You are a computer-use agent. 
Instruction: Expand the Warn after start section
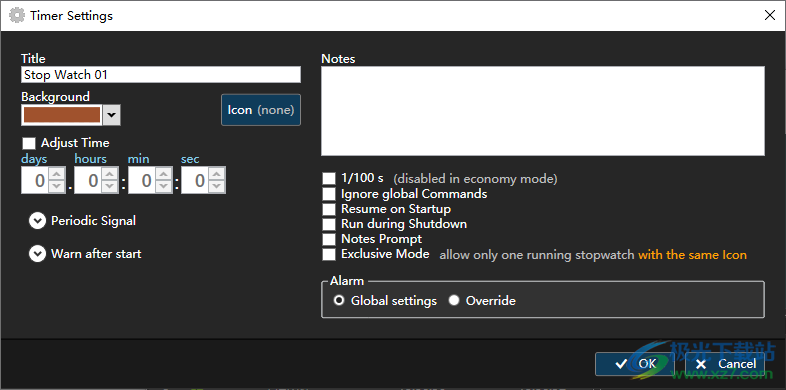click(37, 254)
